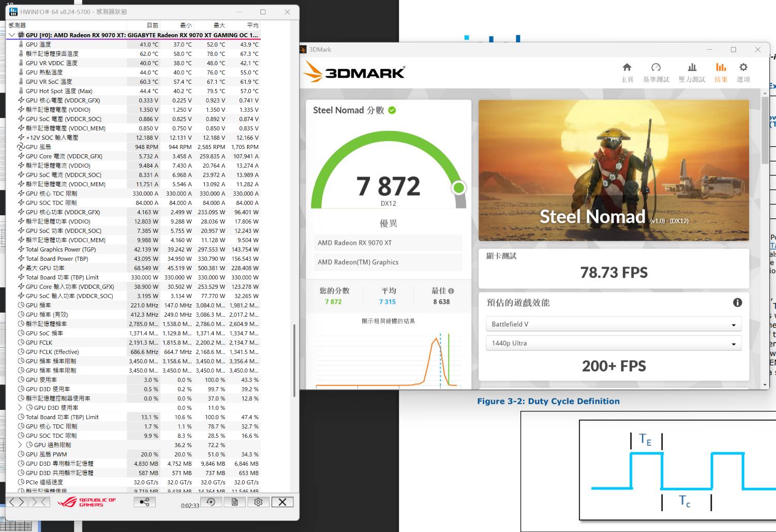Open the 1440p Ultra resolution dropdown
The height and width of the screenshot is (532, 776).
pos(614,343)
